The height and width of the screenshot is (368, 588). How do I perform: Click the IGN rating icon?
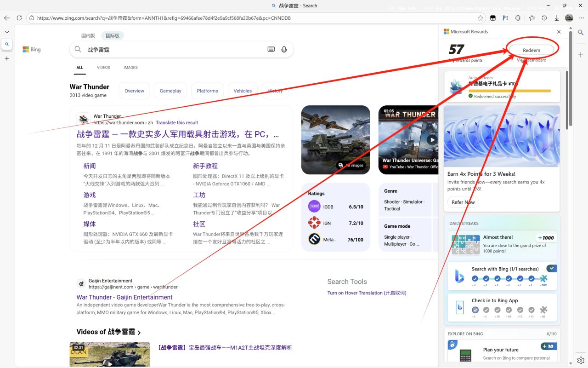[314, 223]
